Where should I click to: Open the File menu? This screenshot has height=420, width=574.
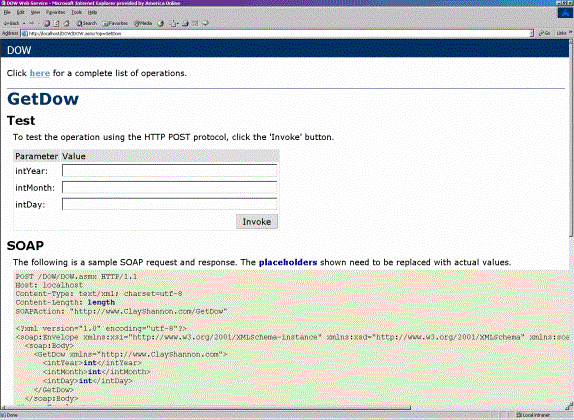(7, 12)
